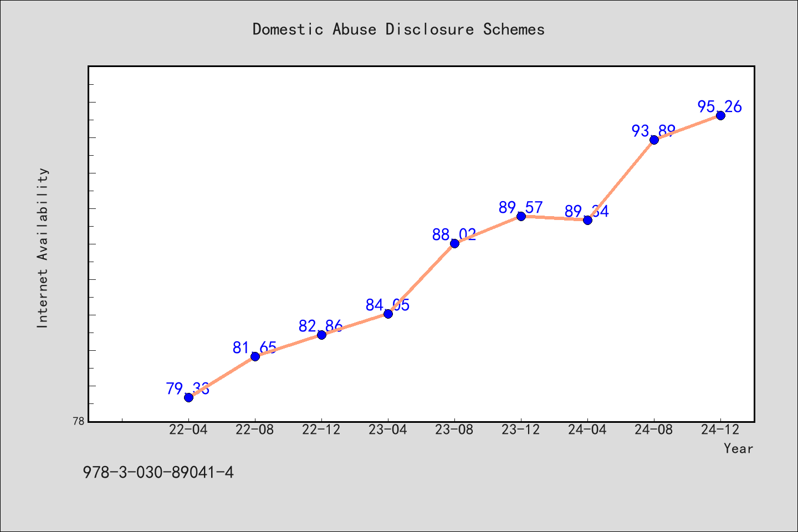Click the y-axis value 78

click(79, 421)
